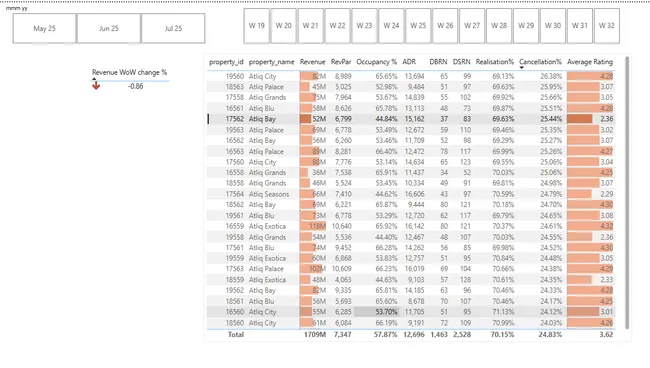This screenshot has width=650, height=368.
Task: Click DSRN value 128
Action: 465,280
